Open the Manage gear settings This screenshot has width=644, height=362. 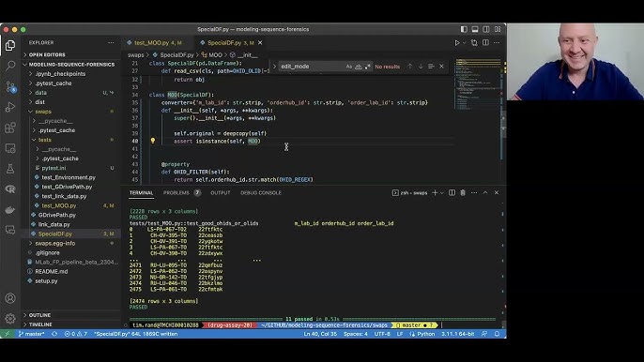point(10,318)
